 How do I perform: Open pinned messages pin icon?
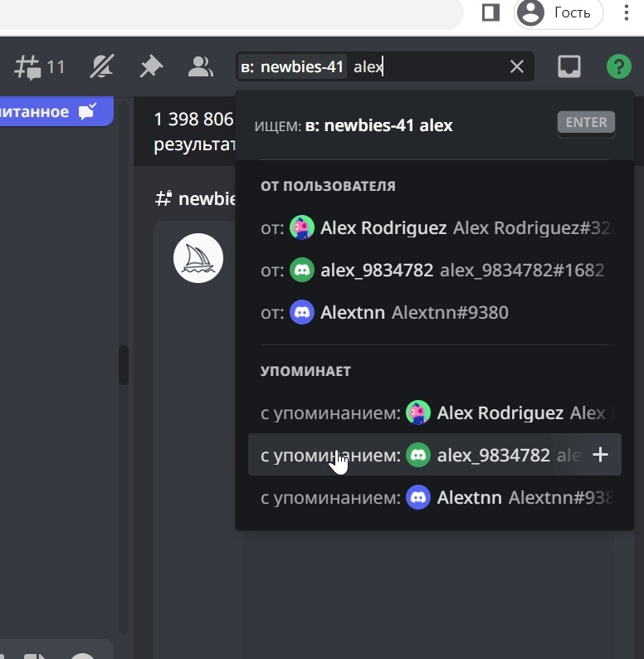pyautogui.click(x=151, y=66)
